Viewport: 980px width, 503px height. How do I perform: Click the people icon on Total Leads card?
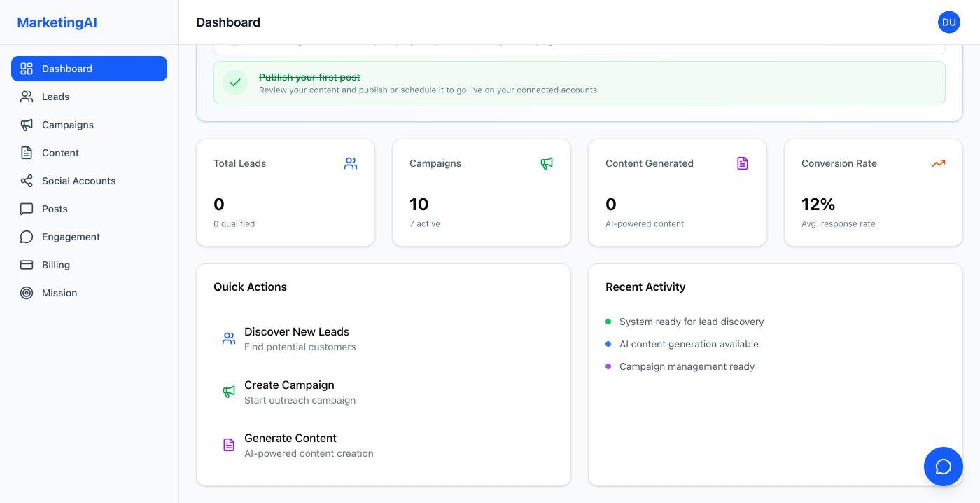pos(351,163)
